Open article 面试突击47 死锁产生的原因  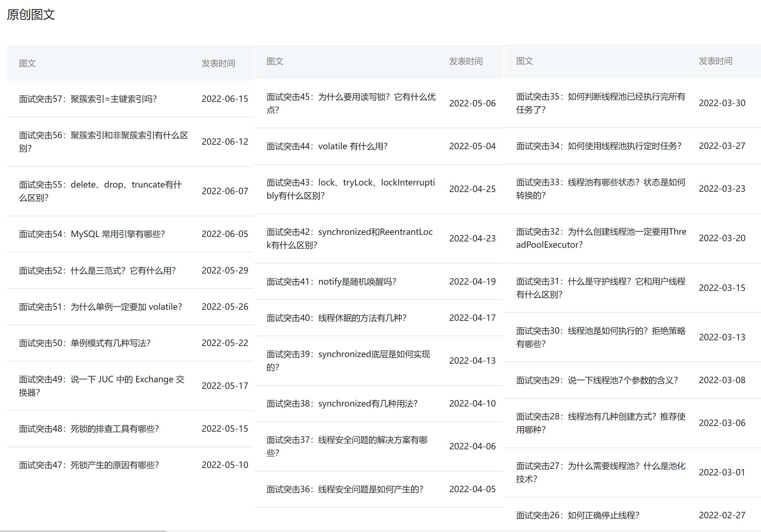(89, 465)
